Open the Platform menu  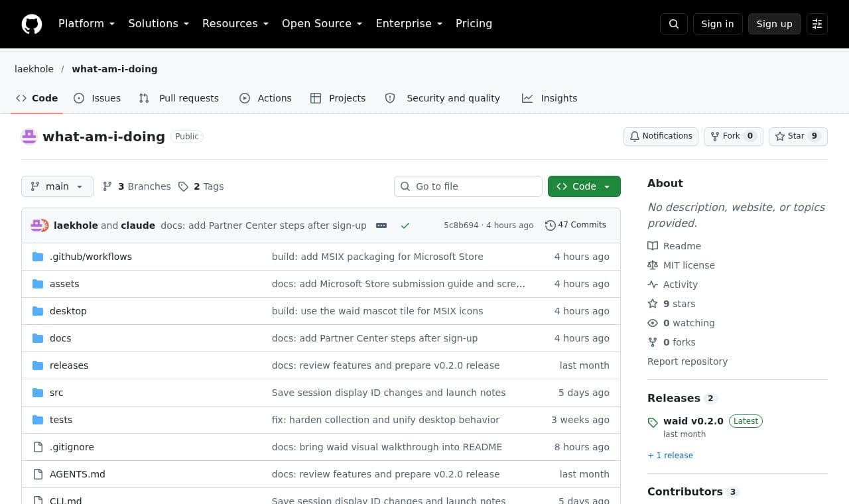pyautogui.click(x=87, y=24)
